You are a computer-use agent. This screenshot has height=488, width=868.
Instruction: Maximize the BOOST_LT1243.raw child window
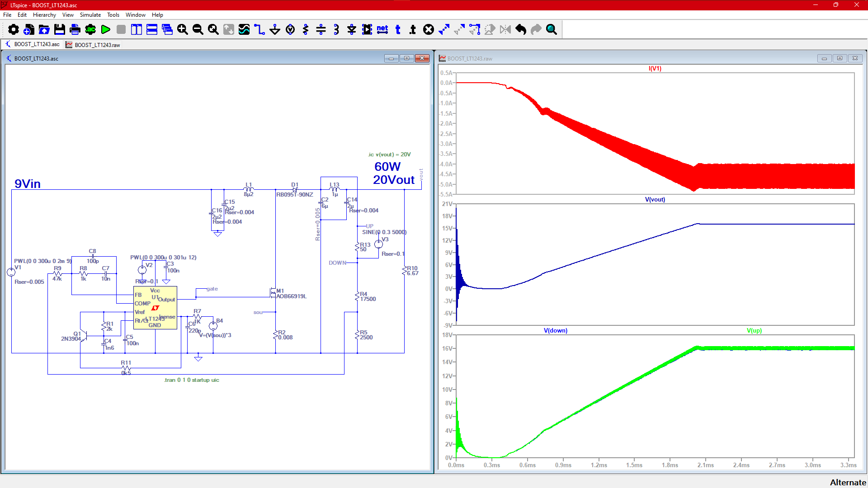coord(840,58)
